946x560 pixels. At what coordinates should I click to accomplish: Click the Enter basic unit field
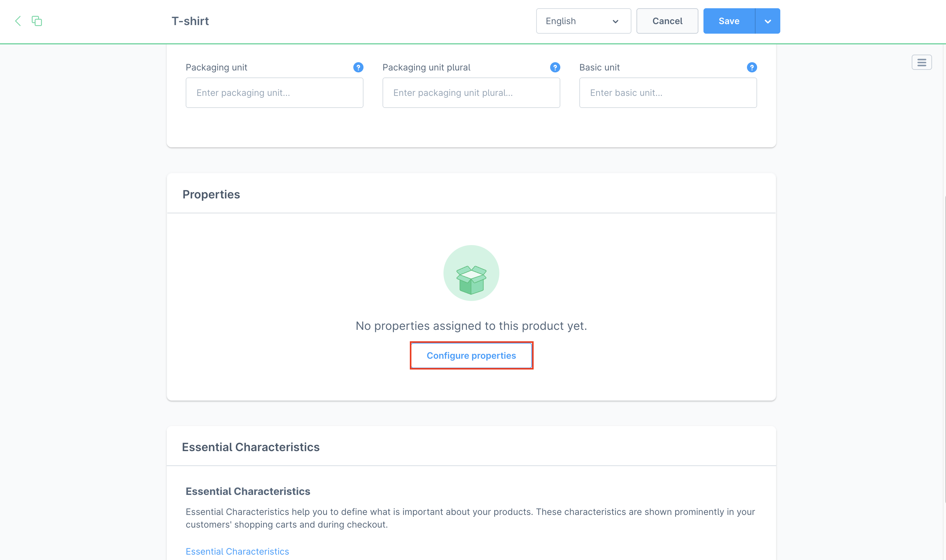click(x=668, y=93)
